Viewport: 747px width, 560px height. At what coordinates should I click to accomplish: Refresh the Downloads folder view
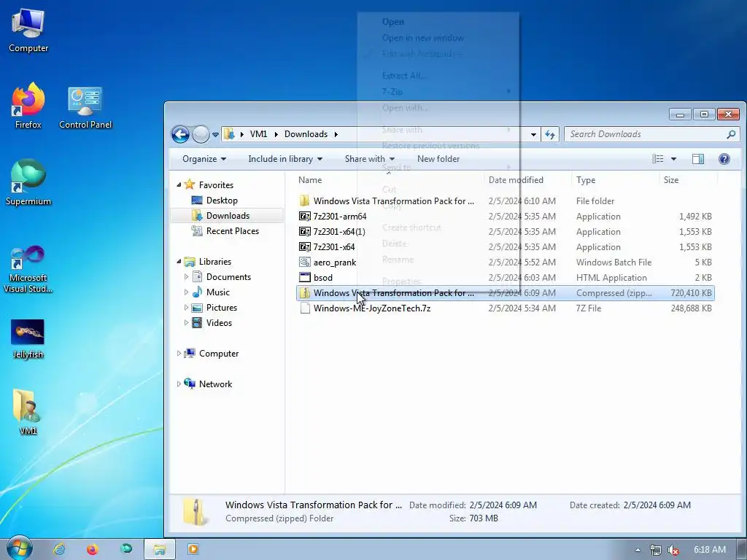[x=550, y=135]
